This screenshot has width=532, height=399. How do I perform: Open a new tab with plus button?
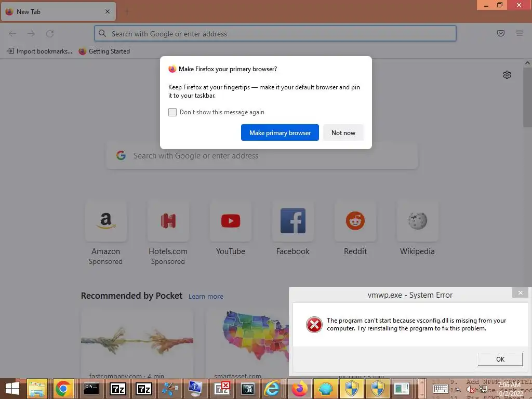[x=127, y=12]
